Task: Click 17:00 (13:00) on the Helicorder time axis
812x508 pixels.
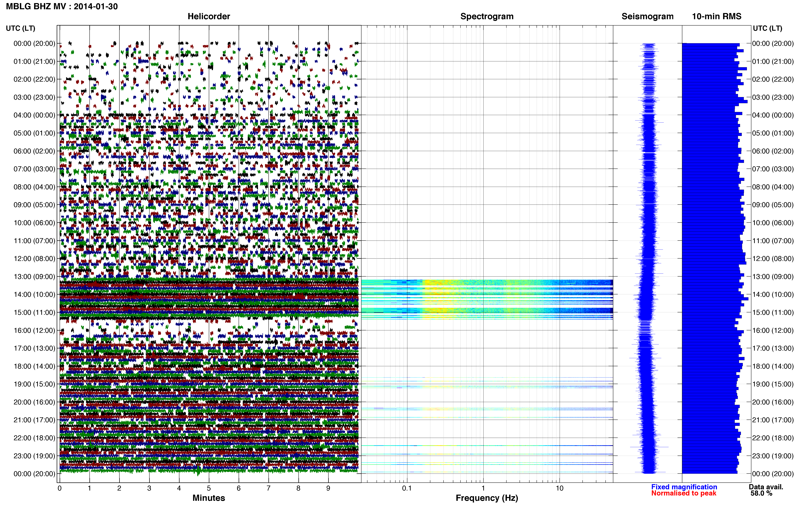Action: coord(34,348)
